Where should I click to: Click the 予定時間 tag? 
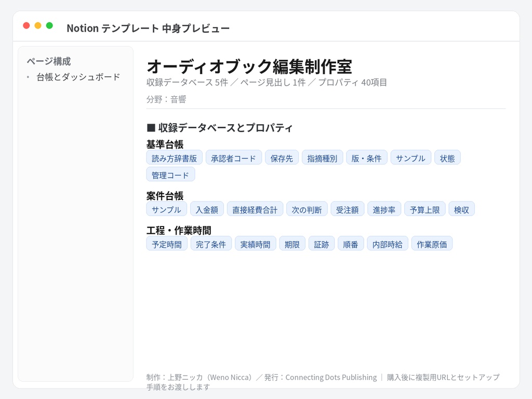click(x=167, y=244)
